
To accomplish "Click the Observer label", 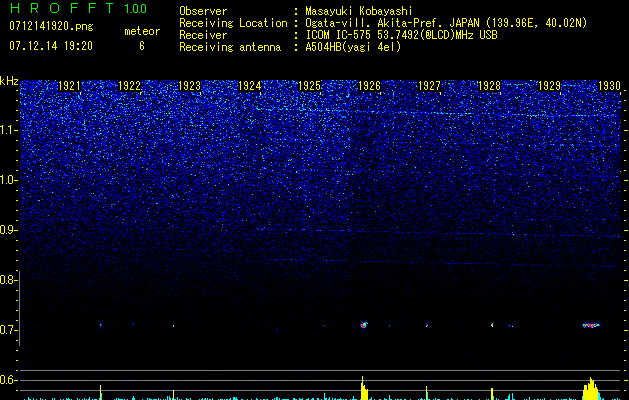I will click(x=203, y=11).
